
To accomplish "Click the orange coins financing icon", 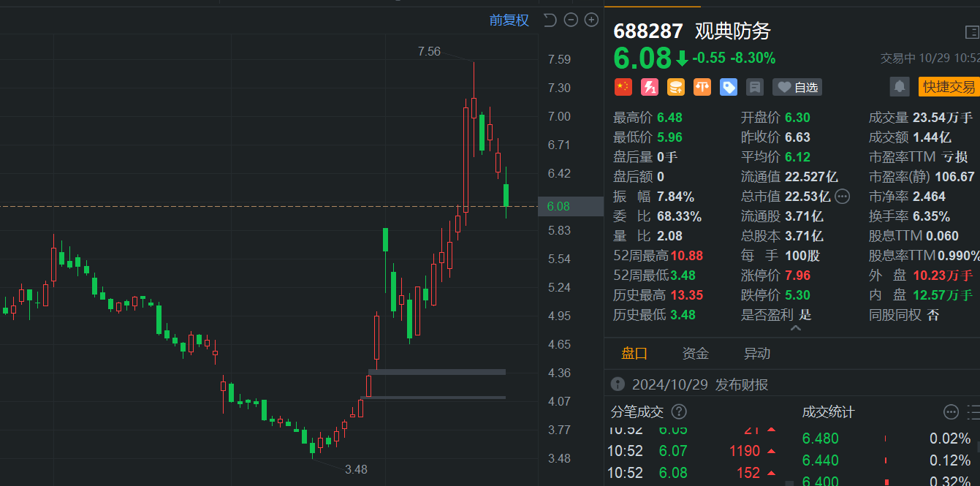I will pos(676,87).
